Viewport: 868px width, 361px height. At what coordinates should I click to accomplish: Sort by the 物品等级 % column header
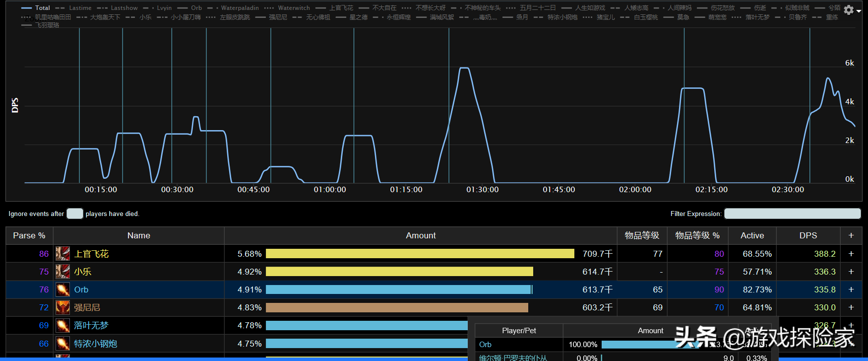697,235
